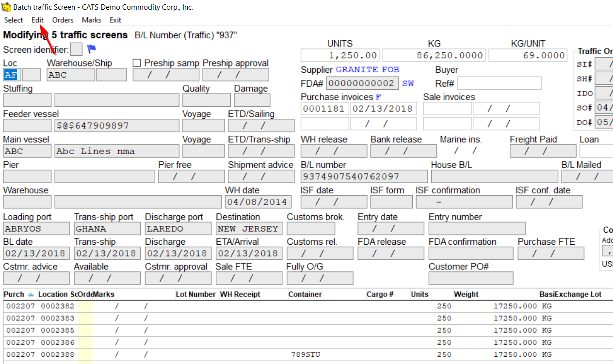The height and width of the screenshot is (364, 613).
Task: Click the blue SW link next to FDA#
Action: pyautogui.click(x=408, y=83)
